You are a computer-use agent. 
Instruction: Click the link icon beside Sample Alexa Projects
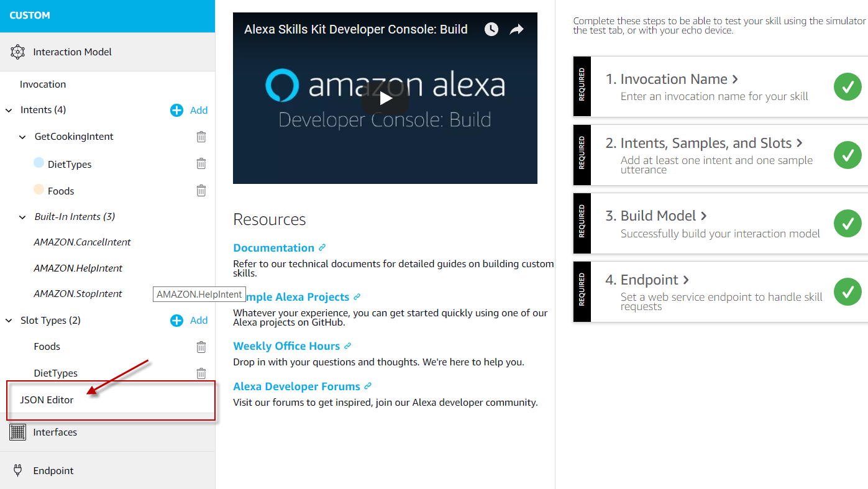point(357,297)
